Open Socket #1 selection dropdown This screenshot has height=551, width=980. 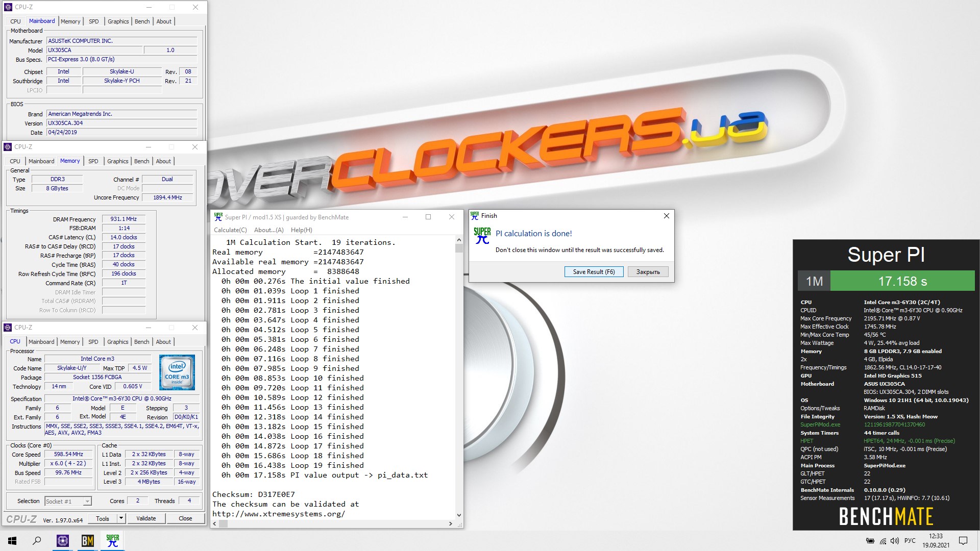pyautogui.click(x=68, y=502)
